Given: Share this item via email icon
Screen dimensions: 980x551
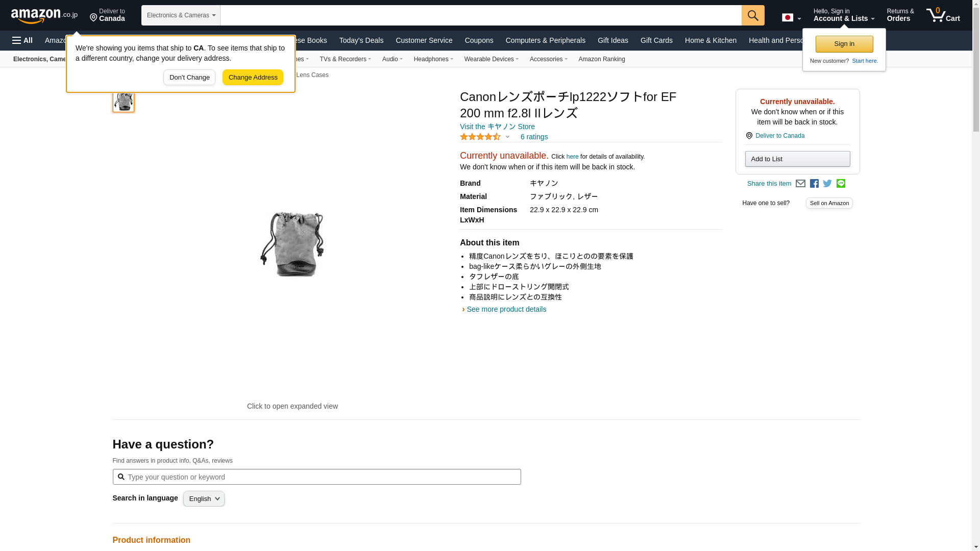Looking at the screenshot, I should (x=800, y=184).
